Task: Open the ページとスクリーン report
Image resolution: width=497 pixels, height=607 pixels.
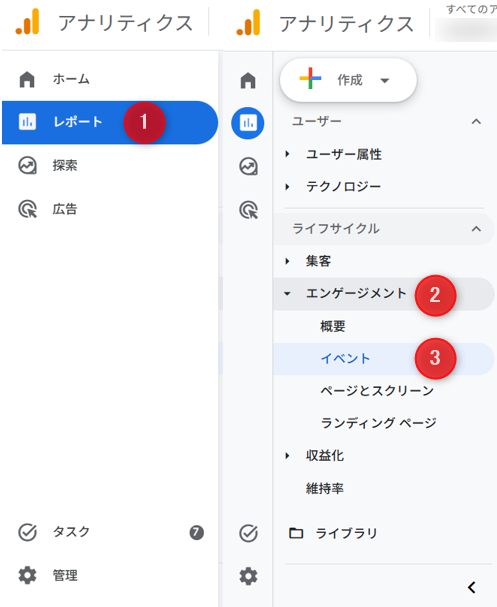Action: 377,391
